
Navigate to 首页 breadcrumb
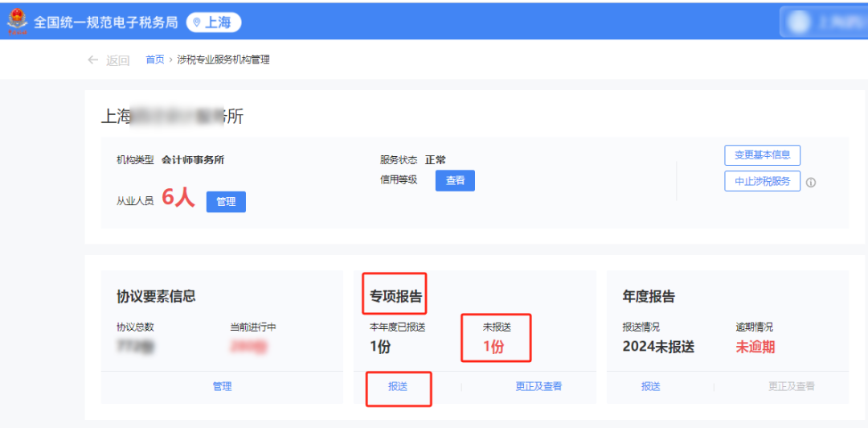click(154, 60)
